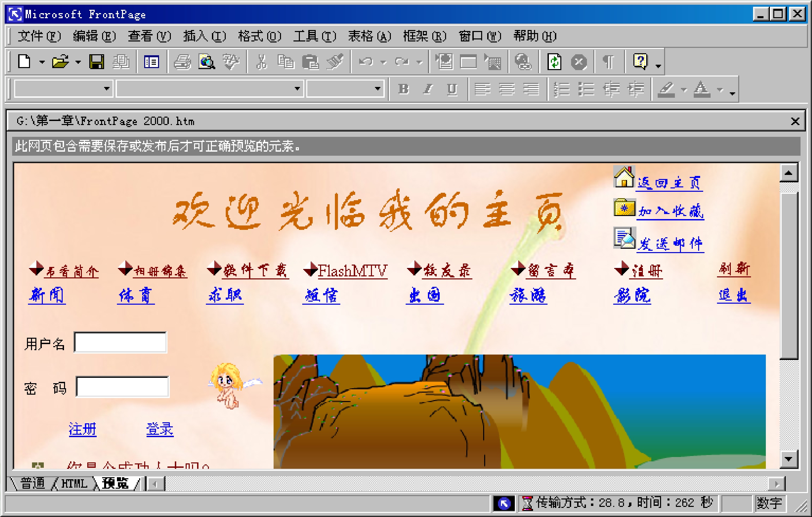Click the Refresh page icon
This screenshot has height=517, width=812.
554,62
